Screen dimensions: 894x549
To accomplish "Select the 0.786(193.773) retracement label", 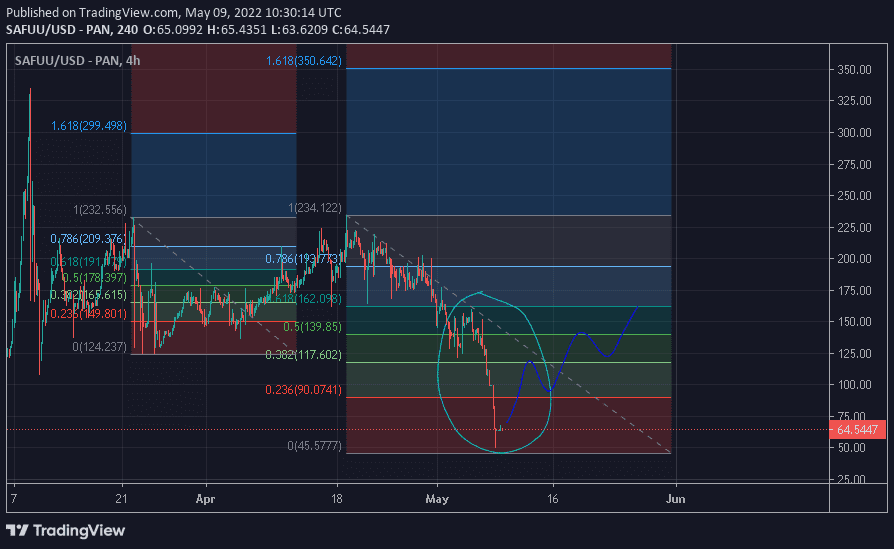I will click(x=304, y=259).
